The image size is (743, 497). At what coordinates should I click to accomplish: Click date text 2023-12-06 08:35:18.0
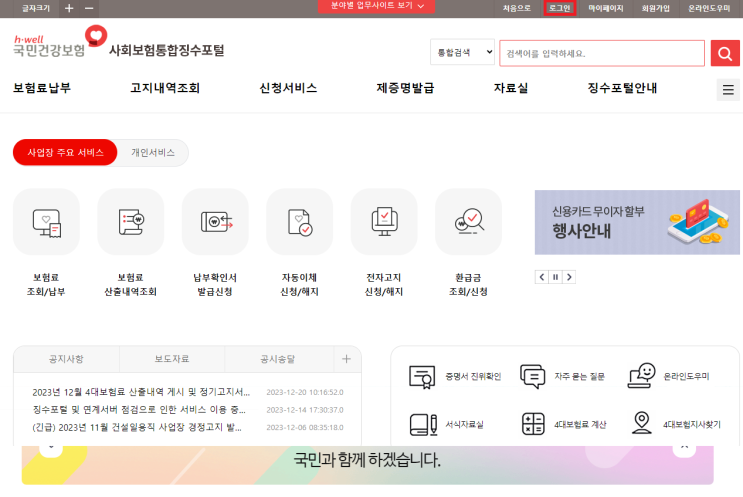tap(305, 427)
